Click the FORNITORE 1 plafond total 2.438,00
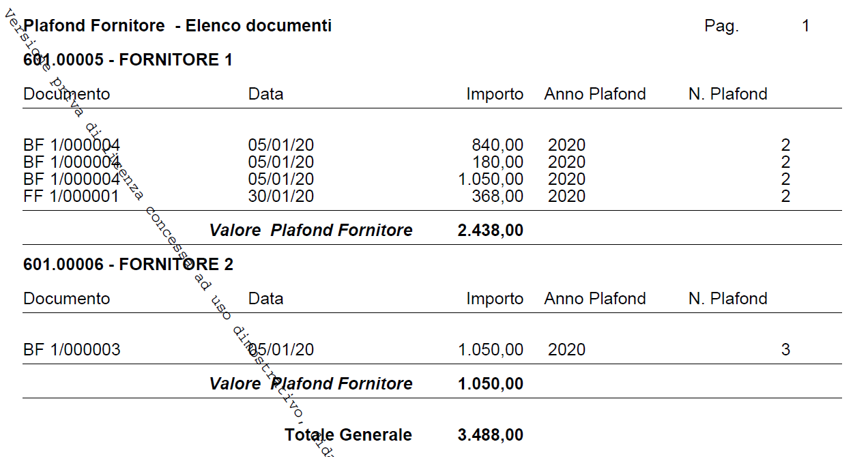The height and width of the screenshot is (457, 868). (490, 231)
